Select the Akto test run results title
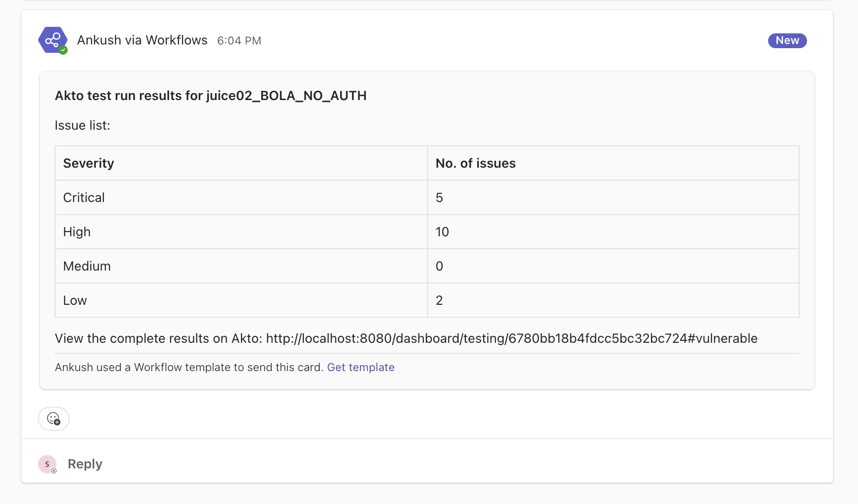The width and height of the screenshot is (858, 504). [x=211, y=95]
